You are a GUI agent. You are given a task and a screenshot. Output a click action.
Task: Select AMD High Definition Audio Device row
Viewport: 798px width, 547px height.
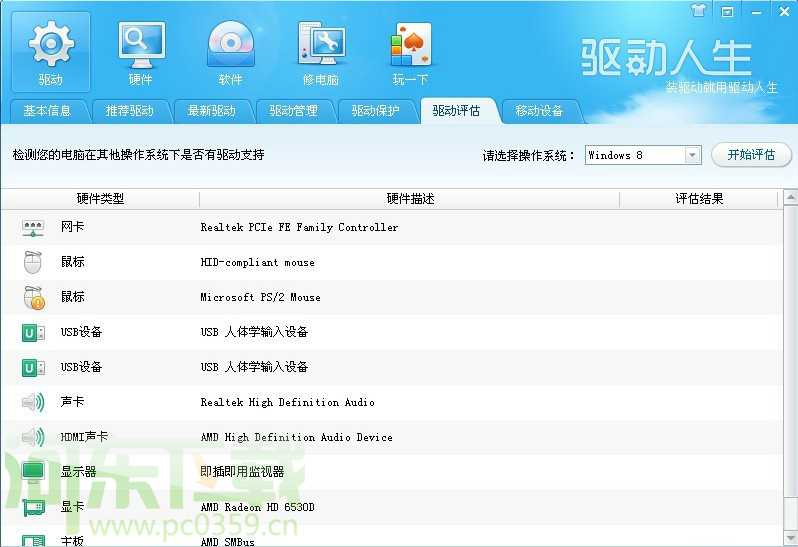pyautogui.click(x=392, y=437)
